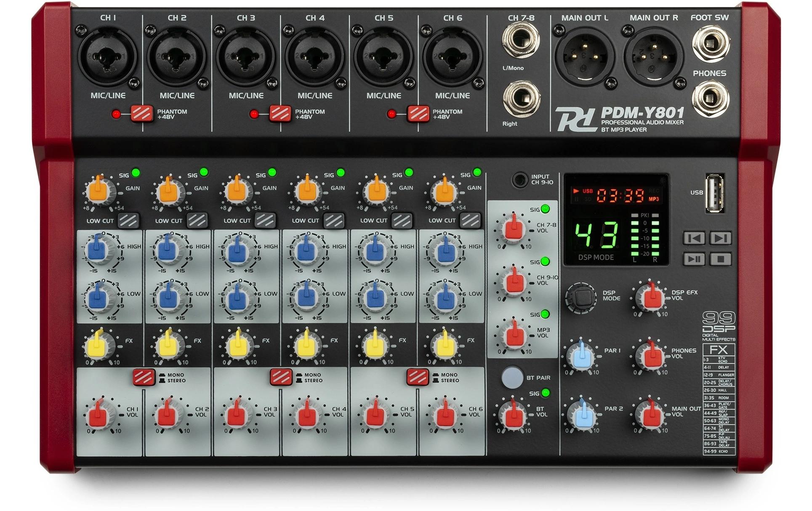This screenshot has width=812, height=511.
Task: Click the orange GAIN knob of channel 6
Action: coord(444,192)
